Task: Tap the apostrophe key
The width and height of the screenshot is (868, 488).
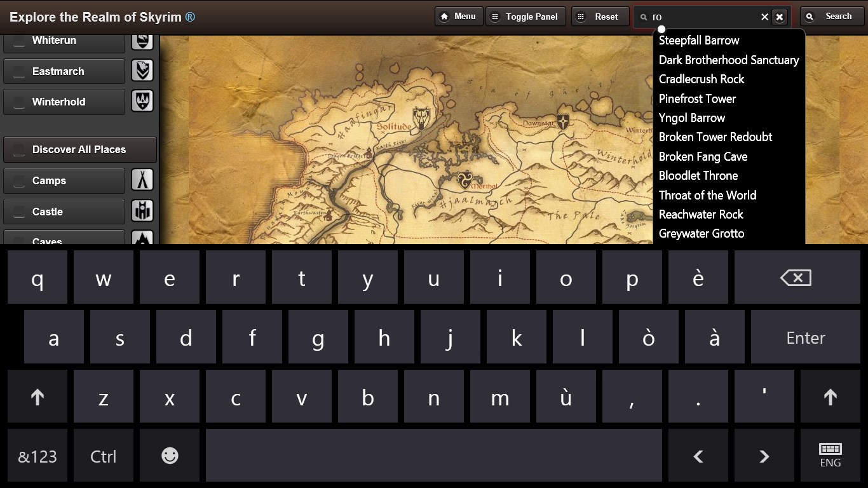Action: click(764, 397)
